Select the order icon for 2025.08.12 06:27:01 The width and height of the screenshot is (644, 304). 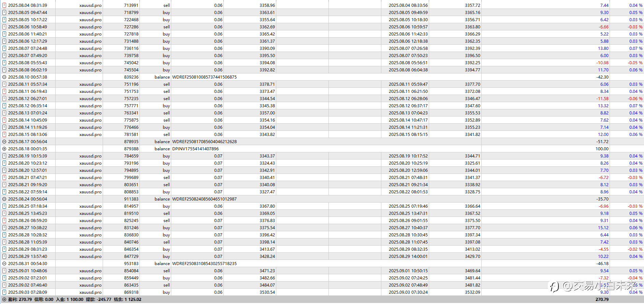[4, 98]
